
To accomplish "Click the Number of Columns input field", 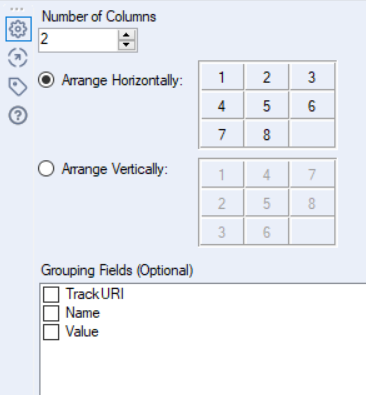I will coord(78,40).
